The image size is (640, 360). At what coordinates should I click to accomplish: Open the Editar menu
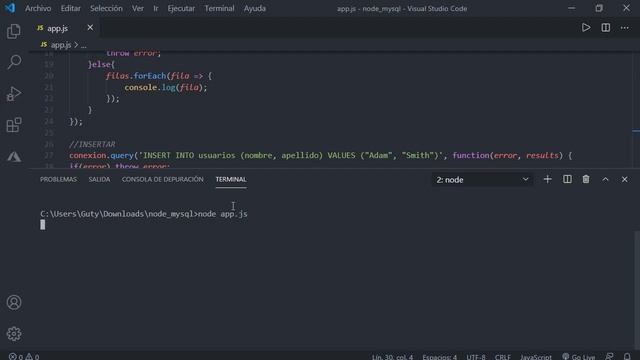[x=70, y=8]
